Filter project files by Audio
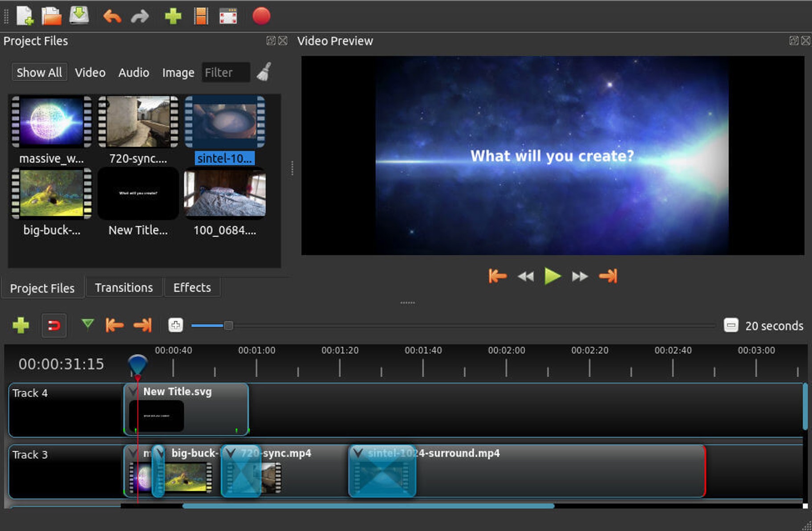 click(133, 72)
